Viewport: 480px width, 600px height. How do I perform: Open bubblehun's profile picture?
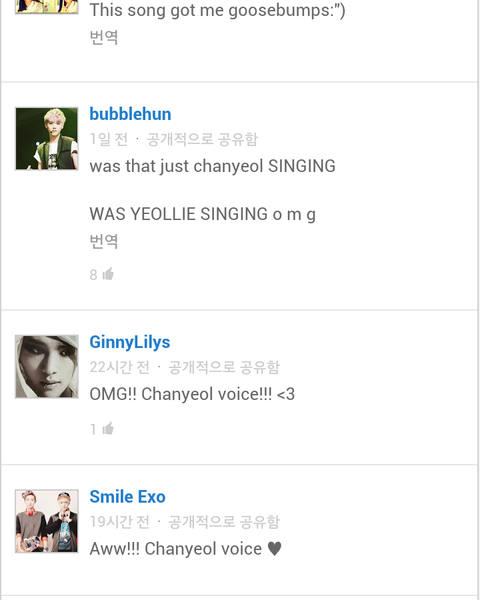coord(47,139)
